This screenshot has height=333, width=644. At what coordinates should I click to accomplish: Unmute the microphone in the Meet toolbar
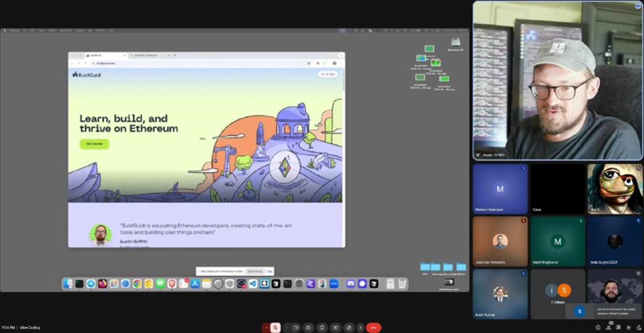276,328
